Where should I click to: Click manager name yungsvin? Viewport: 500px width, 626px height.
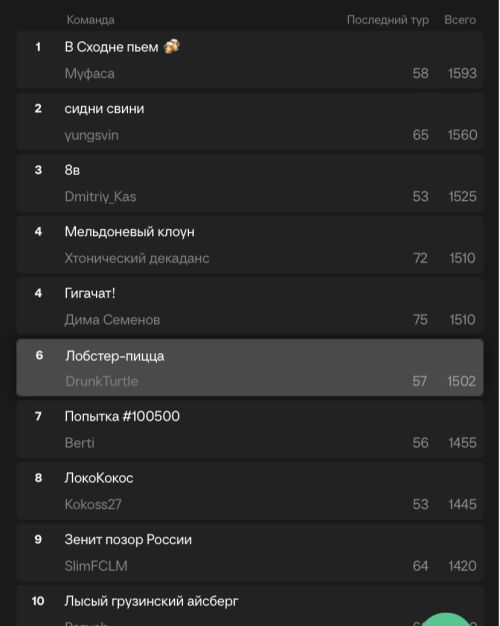pyautogui.click(x=92, y=135)
